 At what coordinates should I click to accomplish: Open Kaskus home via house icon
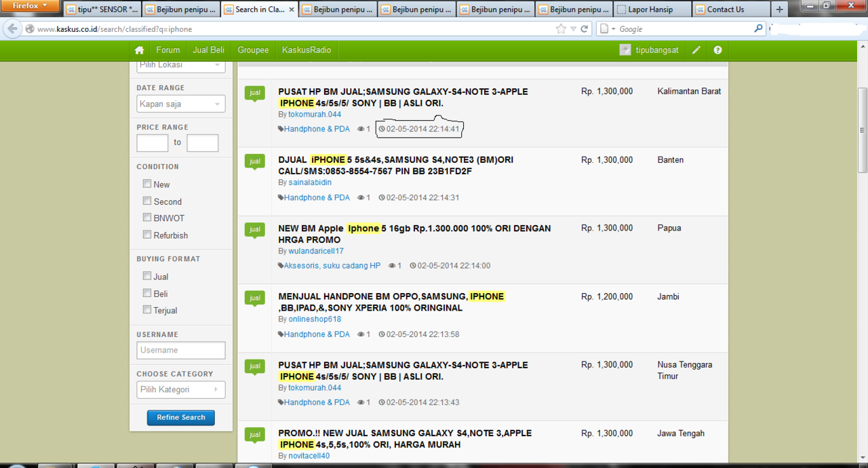click(x=139, y=50)
